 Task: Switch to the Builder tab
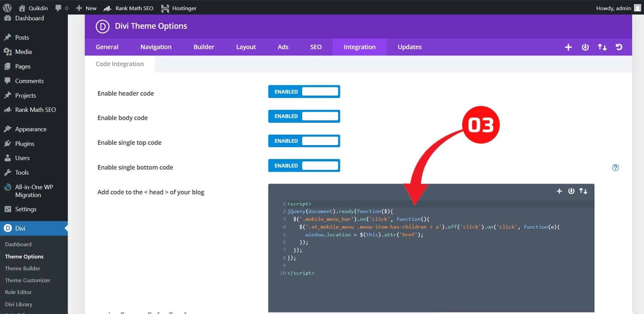(204, 47)
